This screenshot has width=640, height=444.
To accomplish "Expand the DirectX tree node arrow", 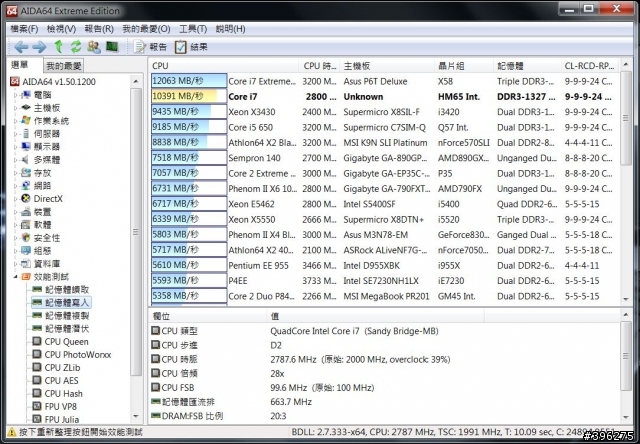I will 16,199.
